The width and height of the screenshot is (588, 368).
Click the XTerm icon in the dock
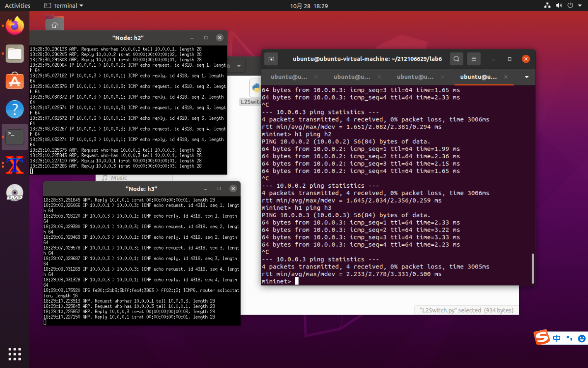(14, 165)
